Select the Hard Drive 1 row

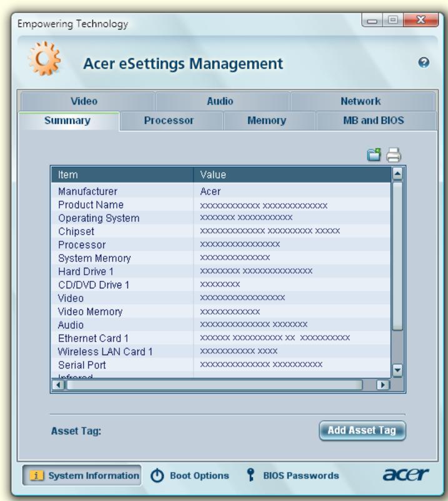coord(221,271)
